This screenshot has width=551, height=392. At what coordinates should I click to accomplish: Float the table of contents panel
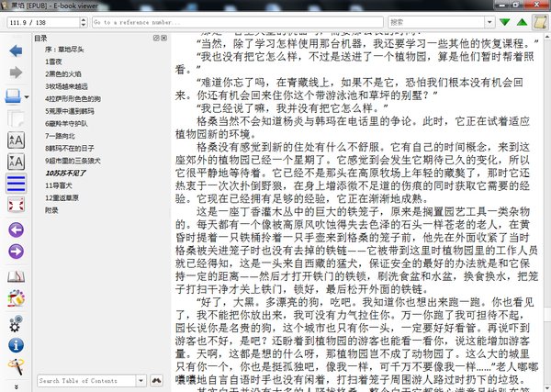pos(156,38)
